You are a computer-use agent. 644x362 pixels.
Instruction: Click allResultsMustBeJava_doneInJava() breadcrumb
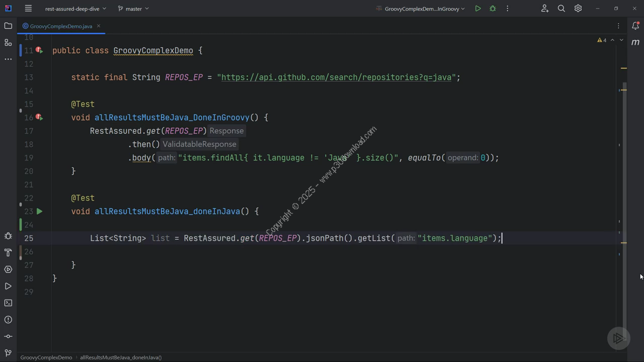click(121, 357)
